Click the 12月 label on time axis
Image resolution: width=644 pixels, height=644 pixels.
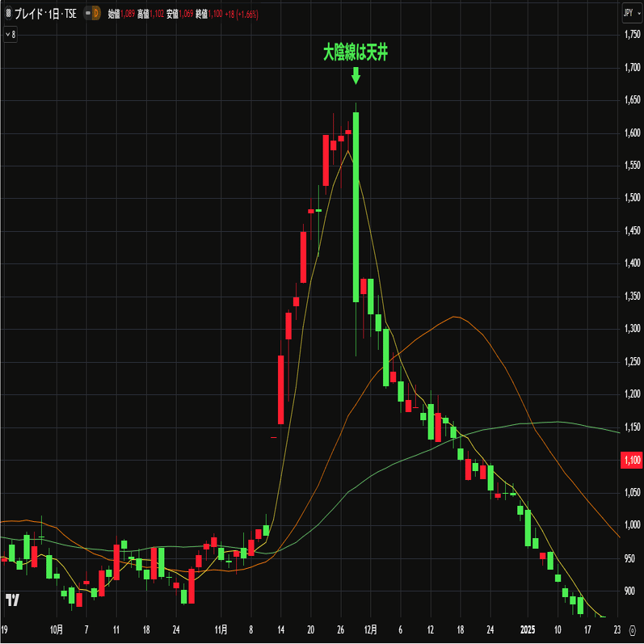[370, 629]
